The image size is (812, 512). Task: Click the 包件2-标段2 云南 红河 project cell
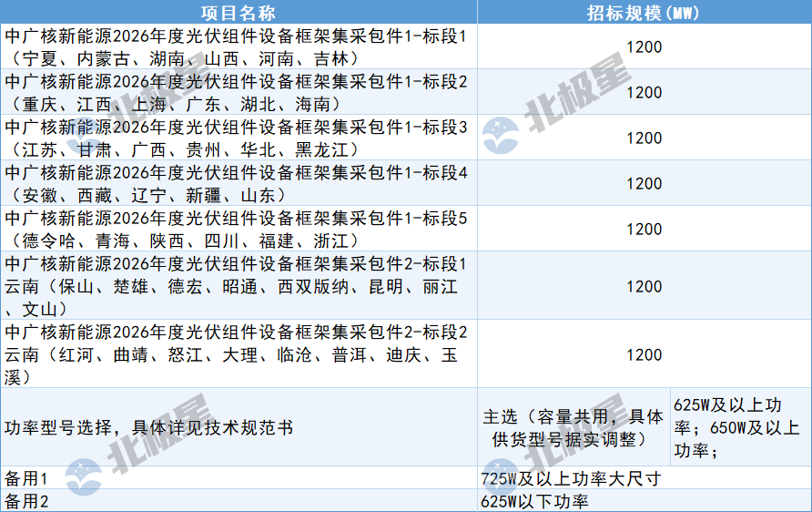pos(238,353)
